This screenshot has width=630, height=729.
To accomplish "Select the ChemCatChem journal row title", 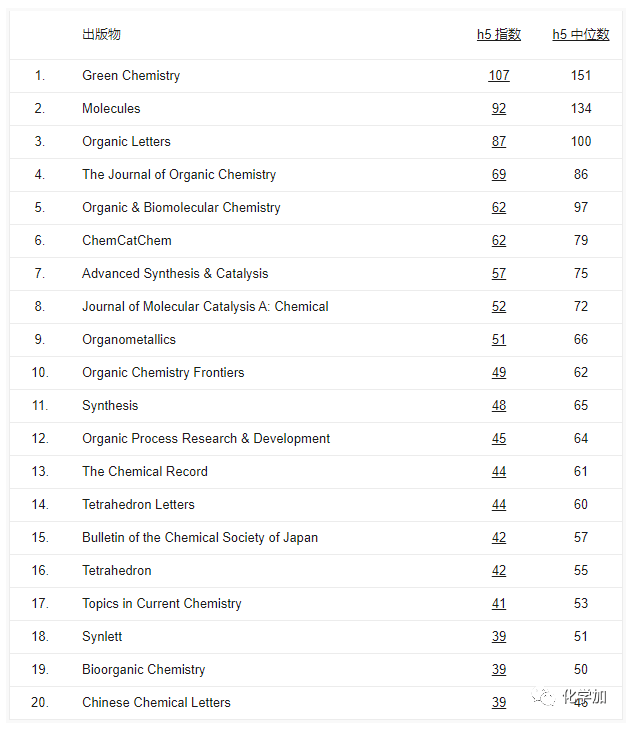I will coord(127,241).
